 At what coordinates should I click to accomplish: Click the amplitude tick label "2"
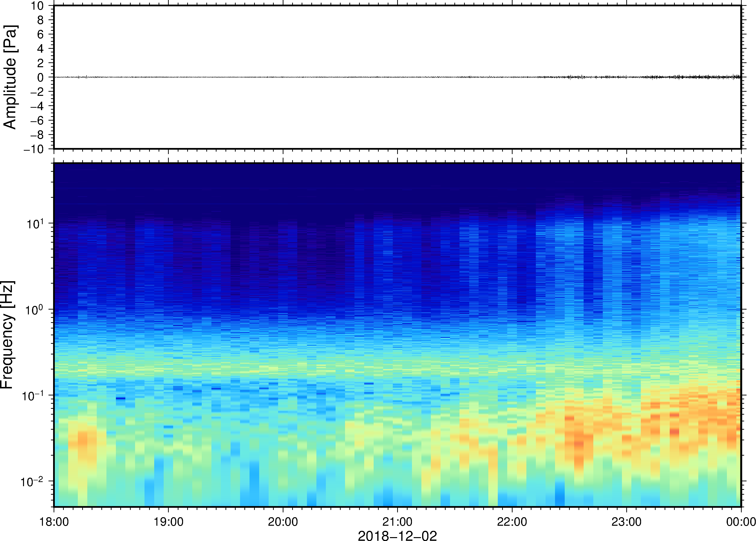(41, 63)
